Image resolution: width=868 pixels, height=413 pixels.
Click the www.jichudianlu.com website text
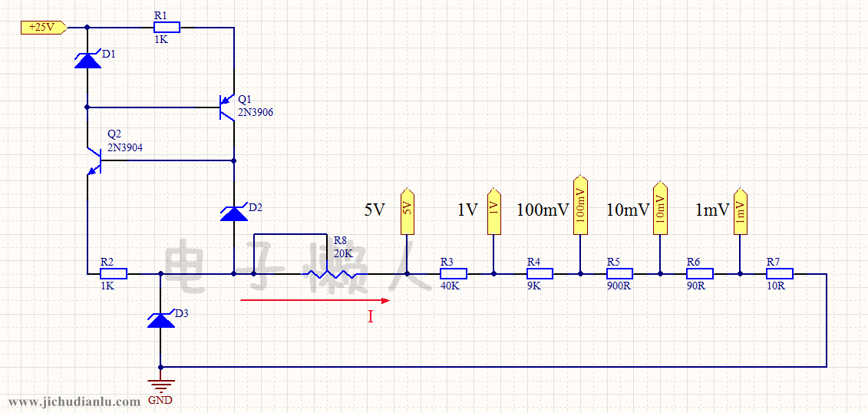tap(74, 401)
